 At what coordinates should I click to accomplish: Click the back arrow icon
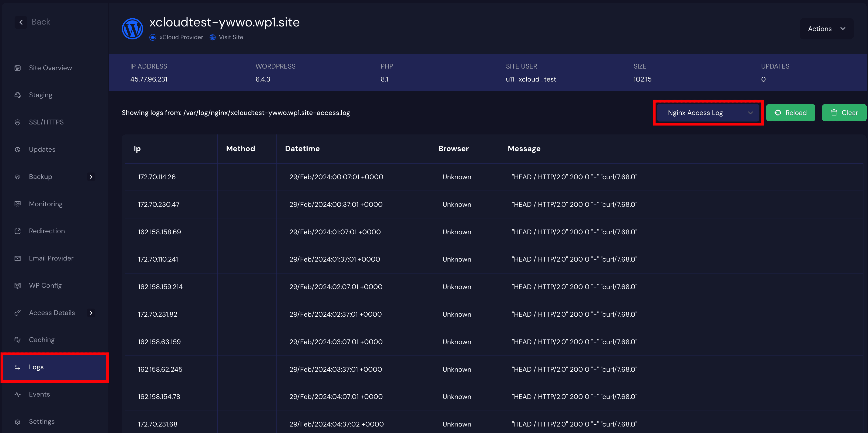pos(21,22)
